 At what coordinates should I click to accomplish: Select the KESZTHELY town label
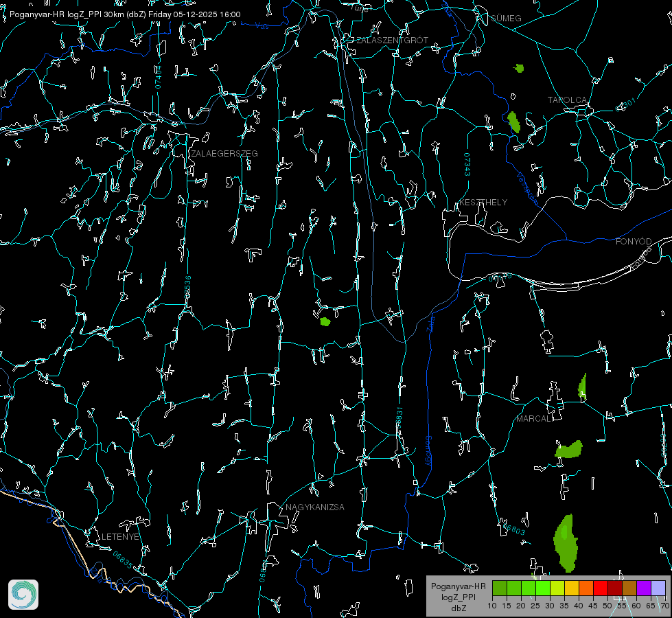483,203
